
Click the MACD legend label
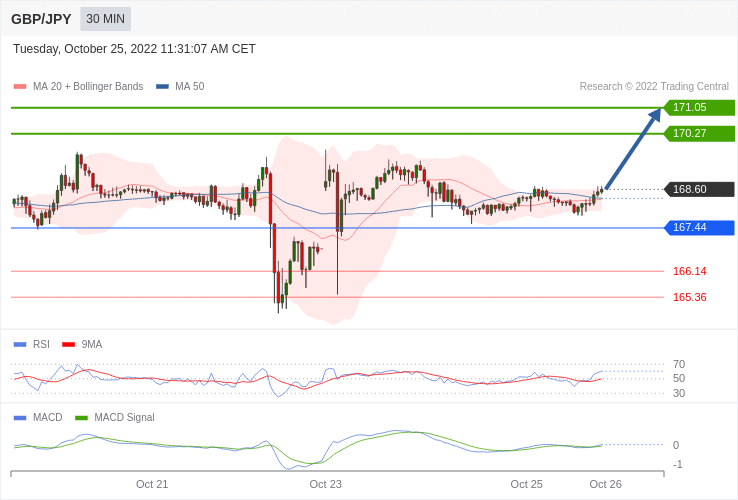(48, 418)
